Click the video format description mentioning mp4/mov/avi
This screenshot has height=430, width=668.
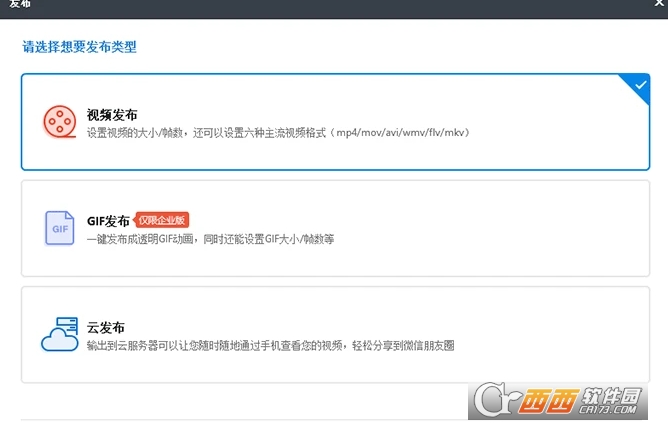(x=277, y=132)
